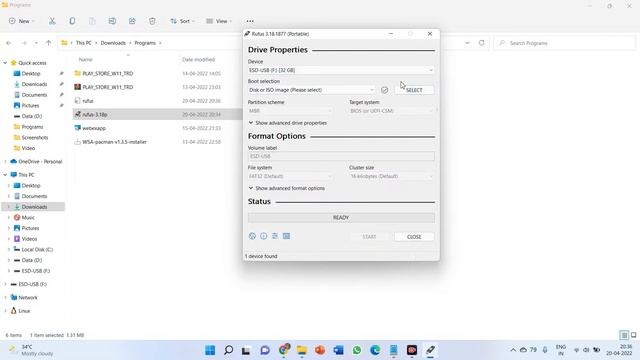Image resolution: width=640 pixels, height=360 pixels.
Task: Open the See more ellipsis in Explorer
Action: pyautogui.click(x=250, y=21)
